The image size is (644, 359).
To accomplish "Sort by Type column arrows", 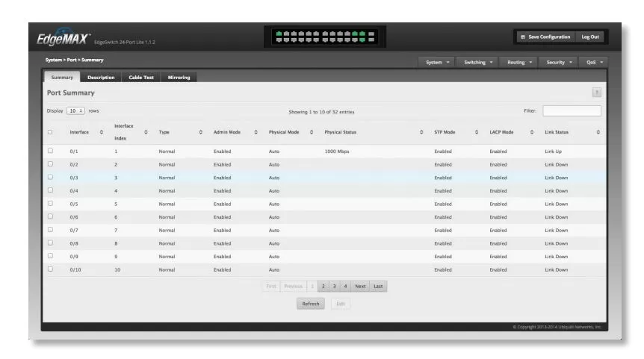I will (200, 132).
